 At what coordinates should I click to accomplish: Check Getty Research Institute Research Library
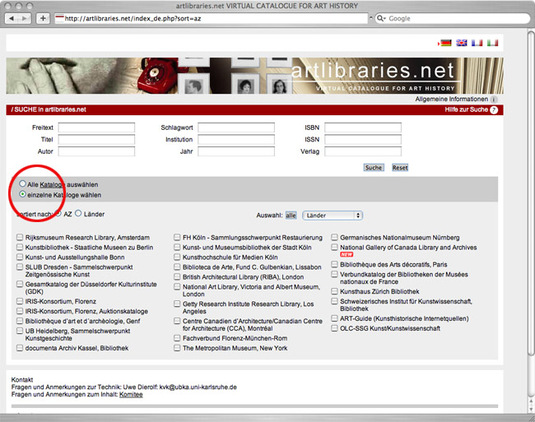[177, 303]
